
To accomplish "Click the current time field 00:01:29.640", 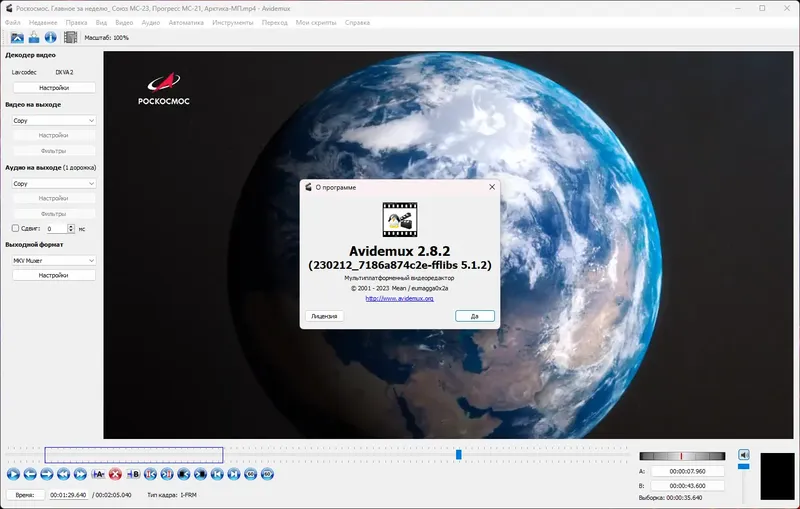I will point(68,495).
